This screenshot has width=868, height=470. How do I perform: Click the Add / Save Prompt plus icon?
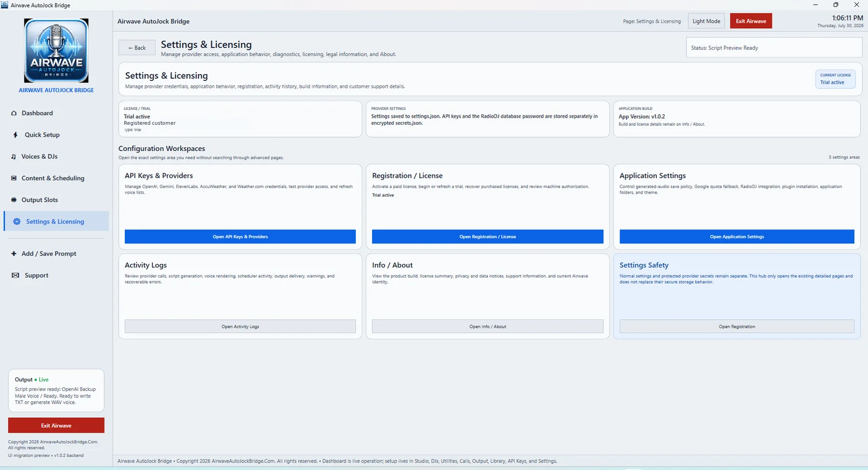click(x=14, y=254)
